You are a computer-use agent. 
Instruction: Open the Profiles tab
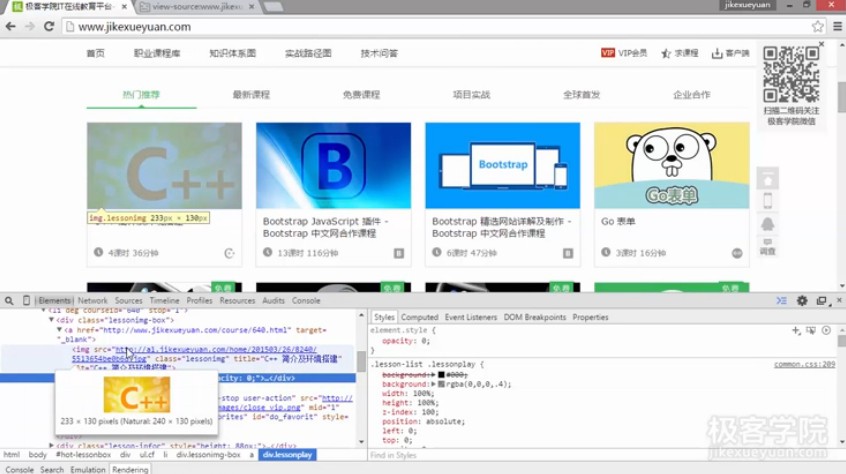(199, 300)
